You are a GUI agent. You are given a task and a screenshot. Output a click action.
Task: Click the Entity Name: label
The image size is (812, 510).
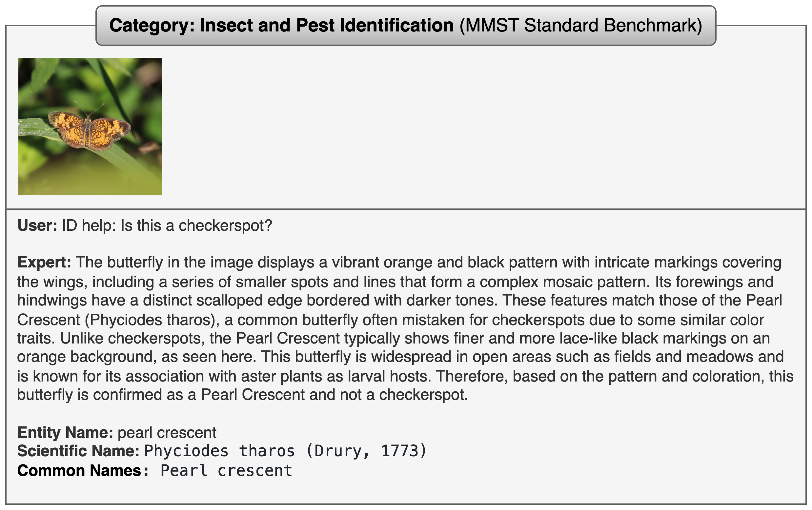[x=65, y=432]
